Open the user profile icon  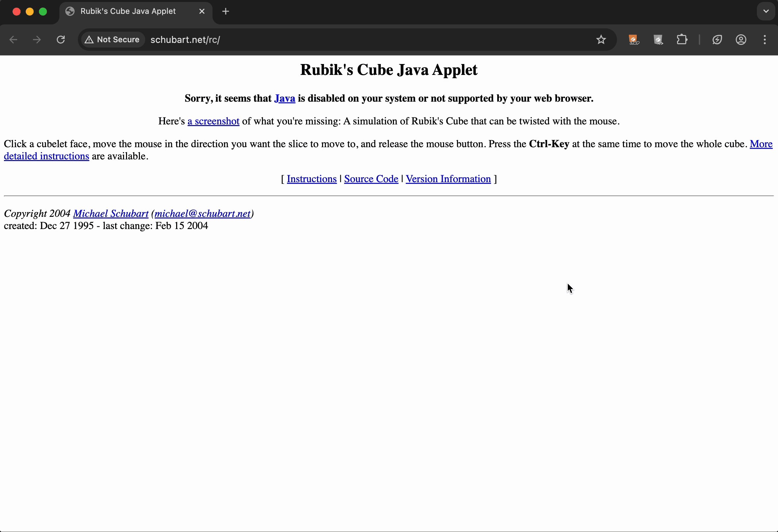(741, 40)
